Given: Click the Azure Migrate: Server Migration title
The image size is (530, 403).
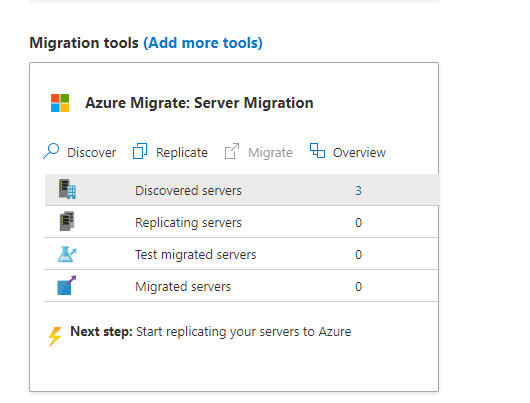Looking at the screenshot, I should tap(199, 103).
